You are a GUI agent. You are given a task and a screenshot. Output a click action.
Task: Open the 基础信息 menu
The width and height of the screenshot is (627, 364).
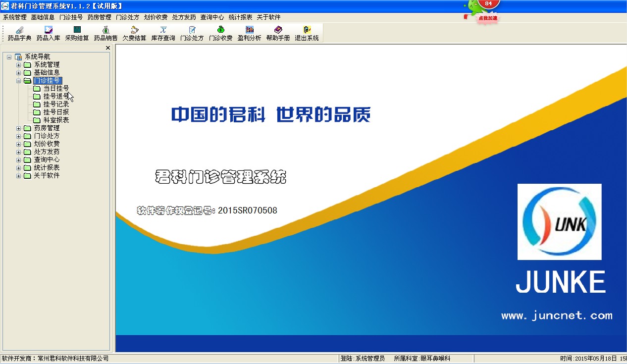(43, 17)
